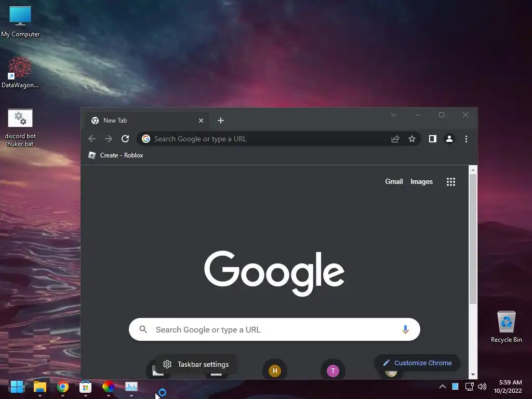Expand the tab search chevron
Viewport: 532px width, 399px height.
point(394,115)
